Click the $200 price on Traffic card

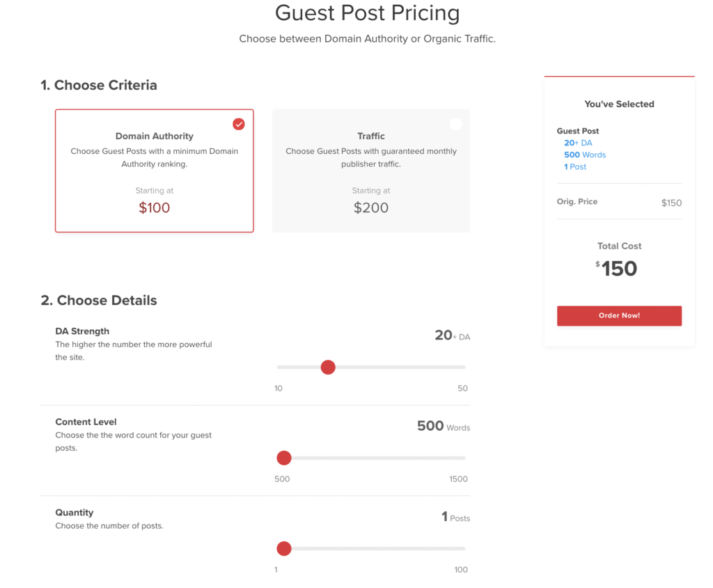[x=371, y=207]
